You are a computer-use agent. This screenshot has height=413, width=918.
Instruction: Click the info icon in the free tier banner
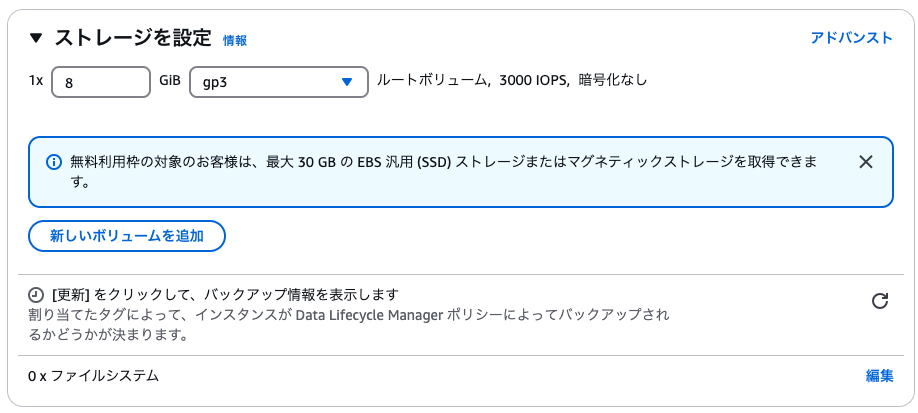click(x=54, y=162)
